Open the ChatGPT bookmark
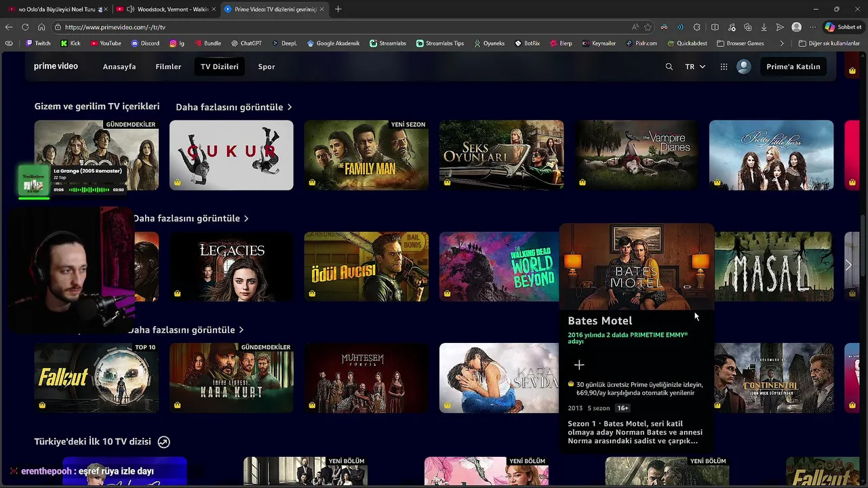The height and width of the screenshot is (488, 868). (x=246, y=43)
